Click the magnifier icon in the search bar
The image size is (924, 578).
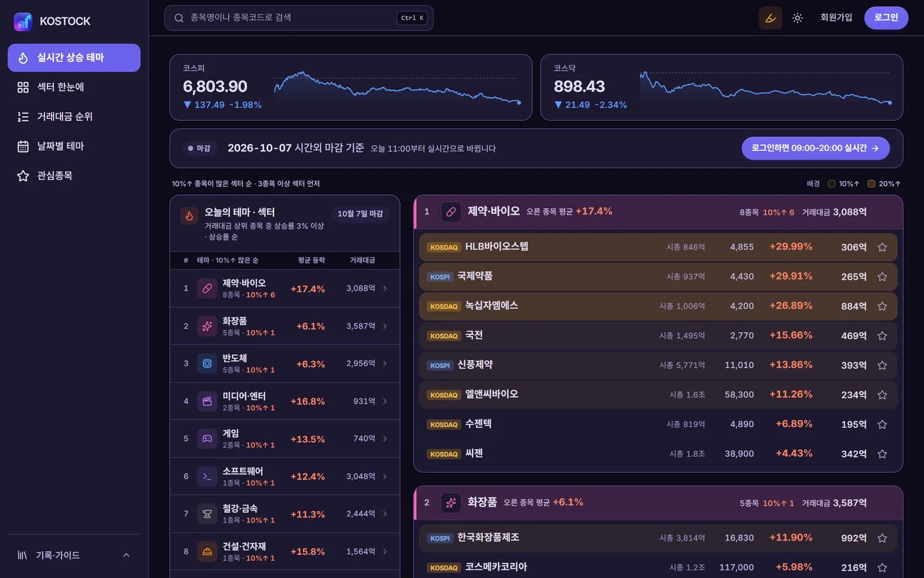pyautogui.click(x=179, y=18)
